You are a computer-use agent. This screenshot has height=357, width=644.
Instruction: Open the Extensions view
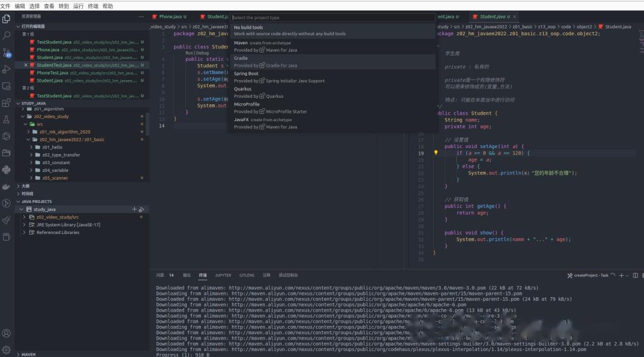point(6,103)
